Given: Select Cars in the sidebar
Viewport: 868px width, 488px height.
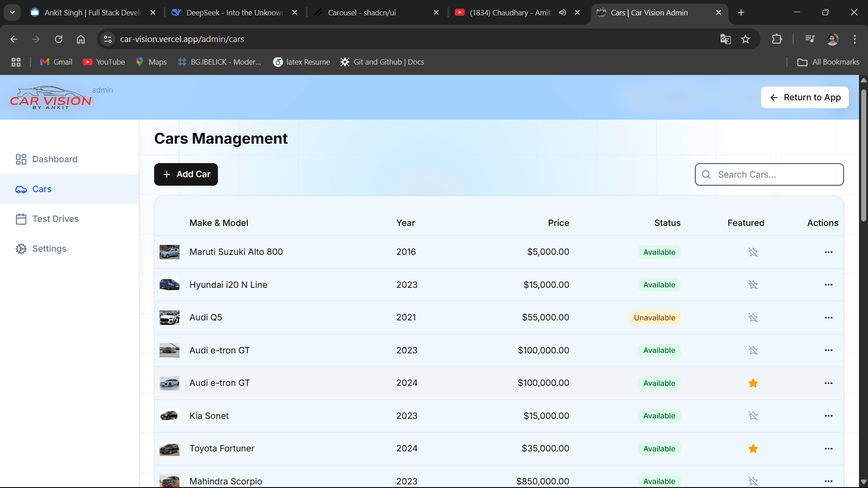Looking at the screenshot, I should pos(69,189).
